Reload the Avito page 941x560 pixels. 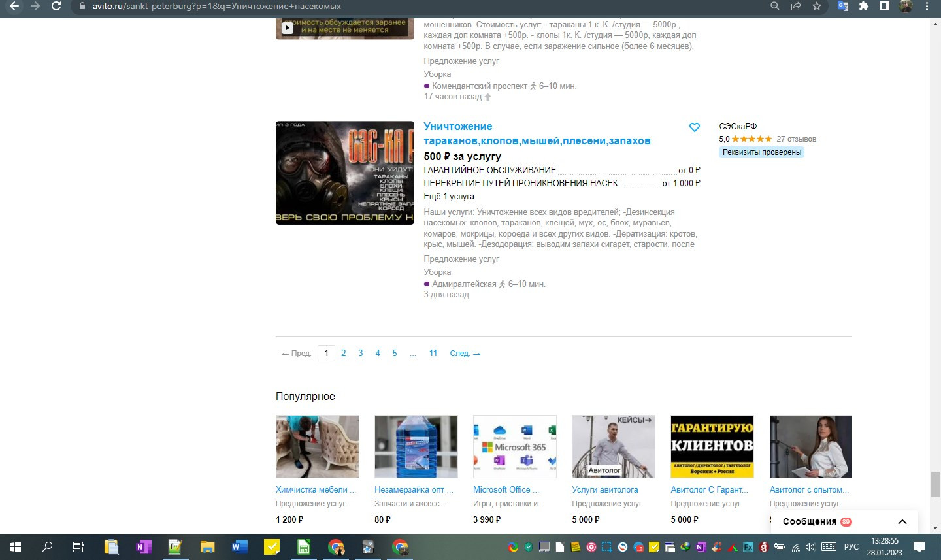pos(56,6)
